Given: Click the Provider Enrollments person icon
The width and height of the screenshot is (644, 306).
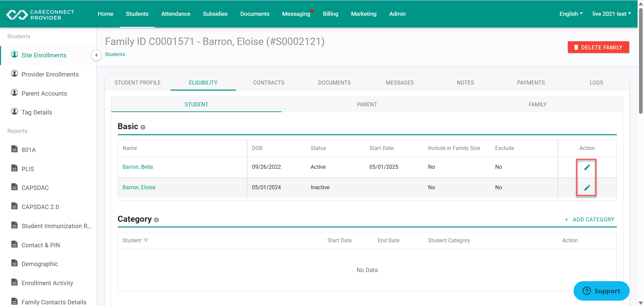Looking at the screenshot, I should 14,73.
